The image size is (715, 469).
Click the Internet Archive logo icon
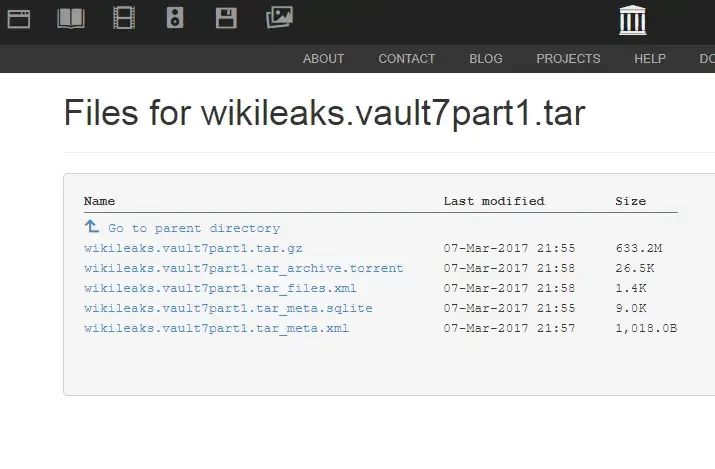[633, 19]
